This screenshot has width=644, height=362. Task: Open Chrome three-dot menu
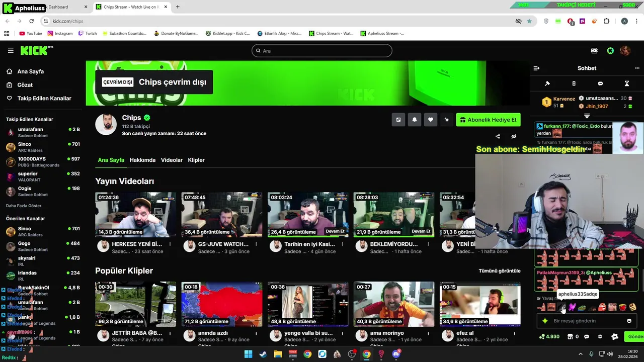click(x=637, y=21)
